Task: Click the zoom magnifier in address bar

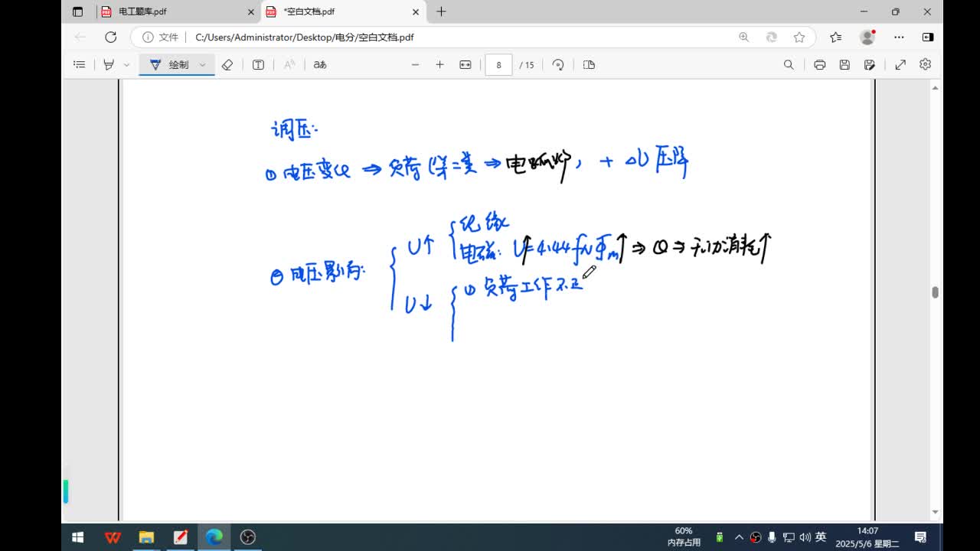Action: [743, 37]
